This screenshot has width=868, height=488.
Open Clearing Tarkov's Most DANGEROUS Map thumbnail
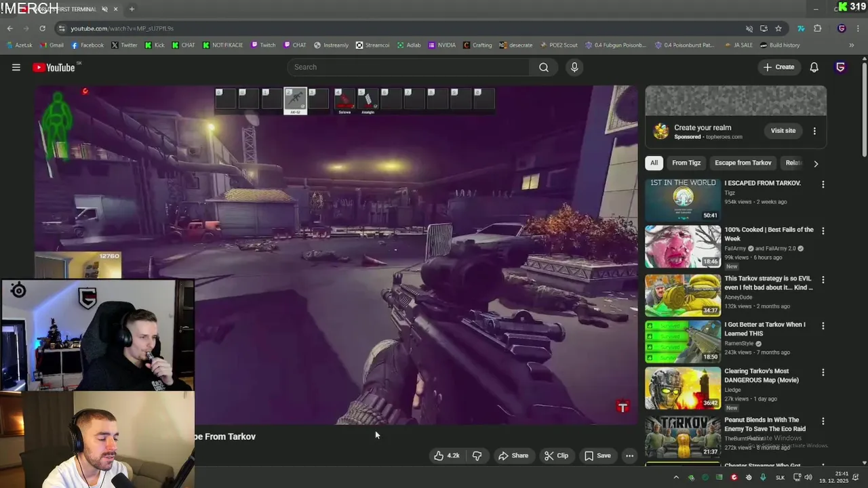[x=683, y=388]
